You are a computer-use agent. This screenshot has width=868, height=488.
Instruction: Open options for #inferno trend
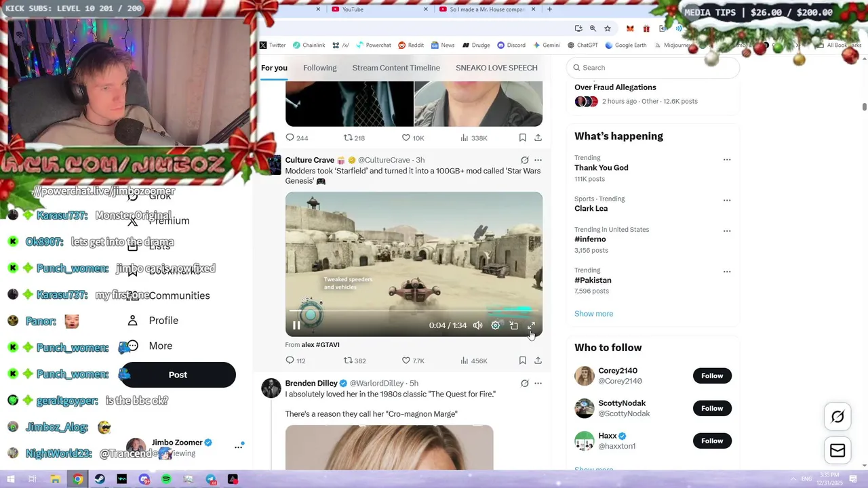[727, 230]
